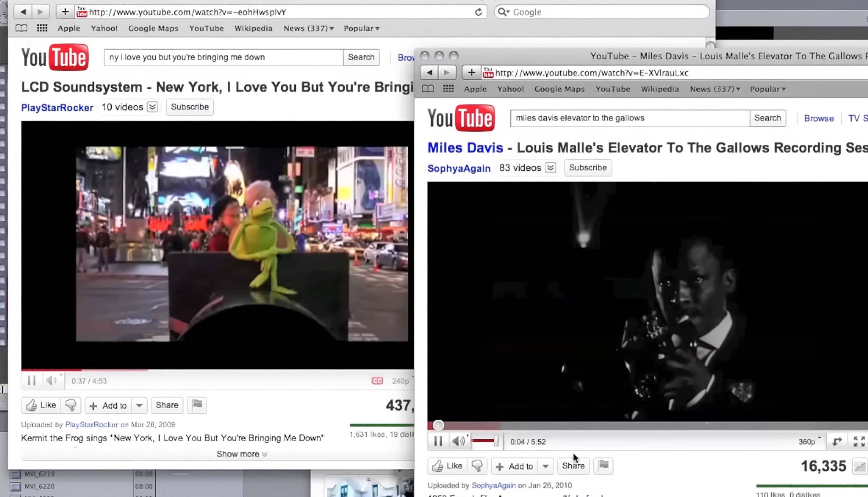Image resolution: width=868 pixels, height=497 pixels.
Task: Dislike the LCD Soundsystem video
Action: click(71, 405)
